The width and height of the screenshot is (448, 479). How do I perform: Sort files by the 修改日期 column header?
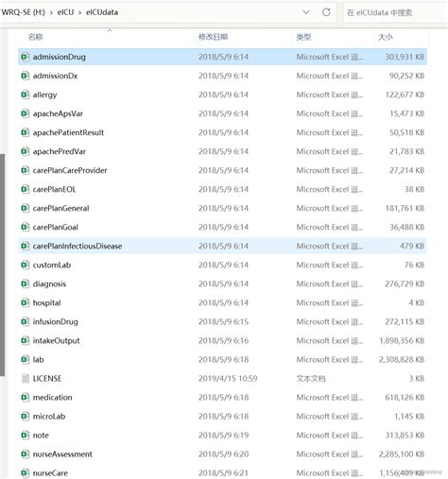click(213, 37)
